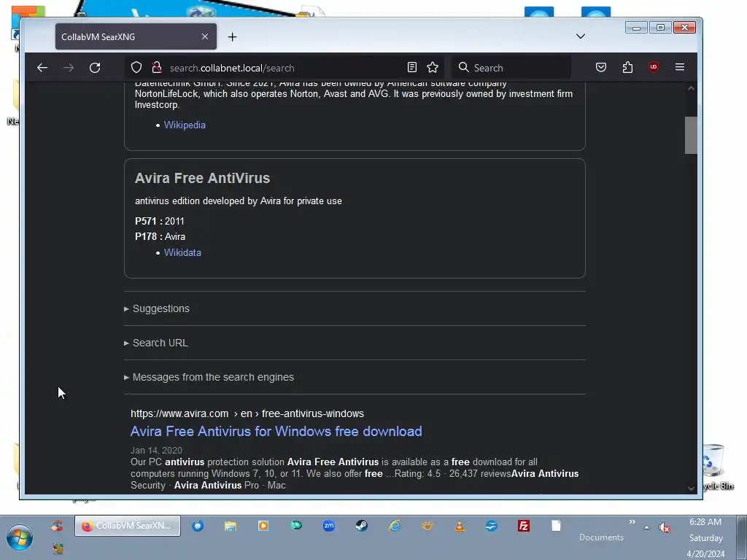
Task: Click the Firefox Search box
Action: [x=511, y=68]
